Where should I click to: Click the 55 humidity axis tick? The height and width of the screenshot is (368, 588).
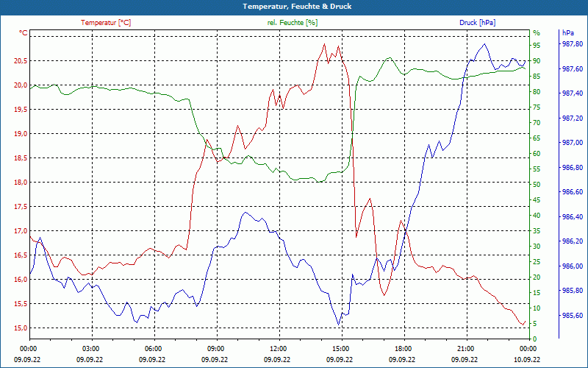click(537, 169)
